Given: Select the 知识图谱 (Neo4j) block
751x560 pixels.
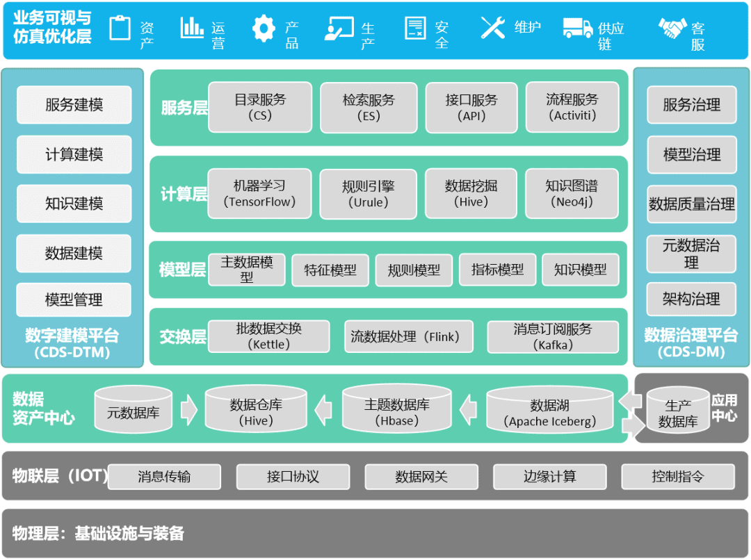Looking at the screenshot, I should [572, 194].
